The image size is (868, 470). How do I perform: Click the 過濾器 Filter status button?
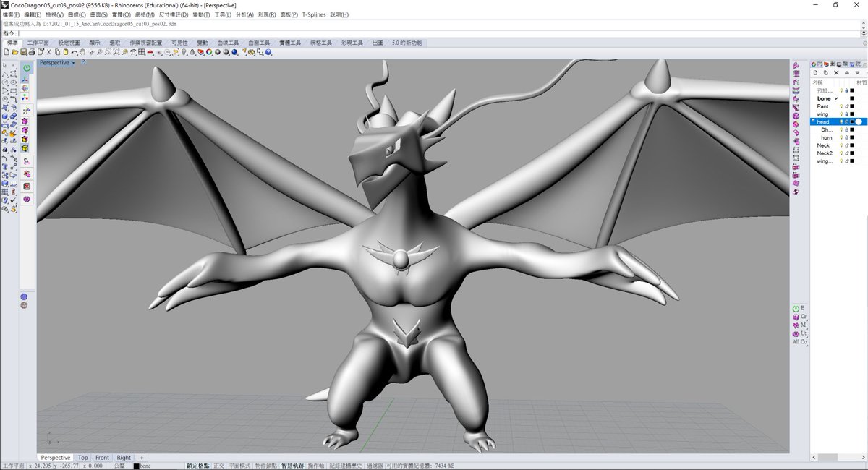(375, 466)
